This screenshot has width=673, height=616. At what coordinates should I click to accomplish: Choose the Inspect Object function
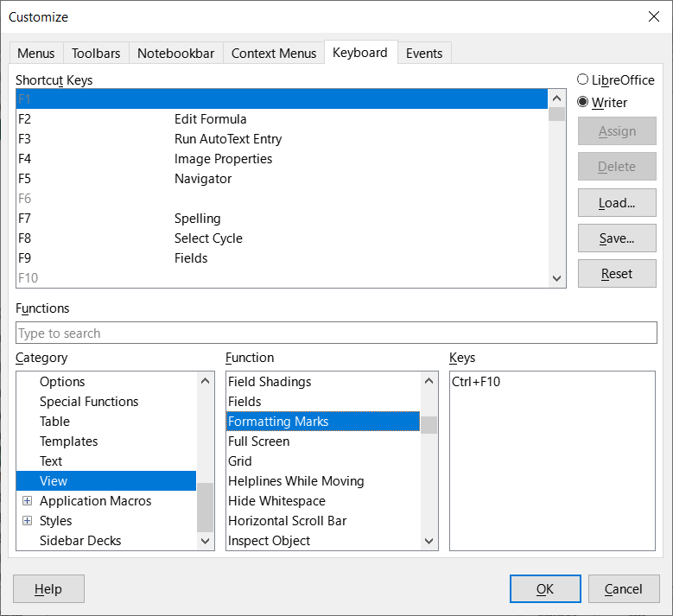pos(323,541)
